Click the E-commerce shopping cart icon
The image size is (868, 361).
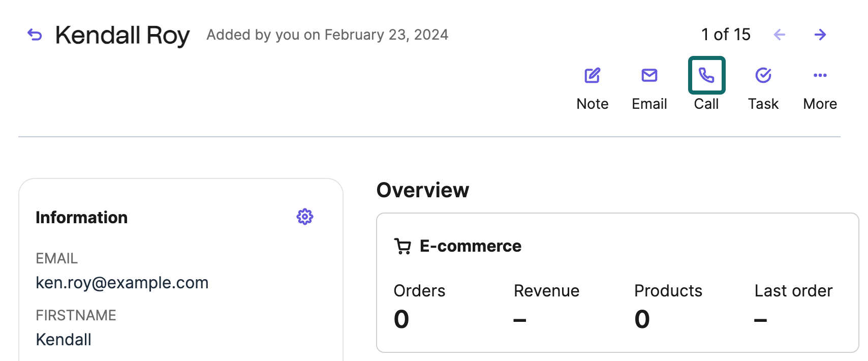point(402,247)
